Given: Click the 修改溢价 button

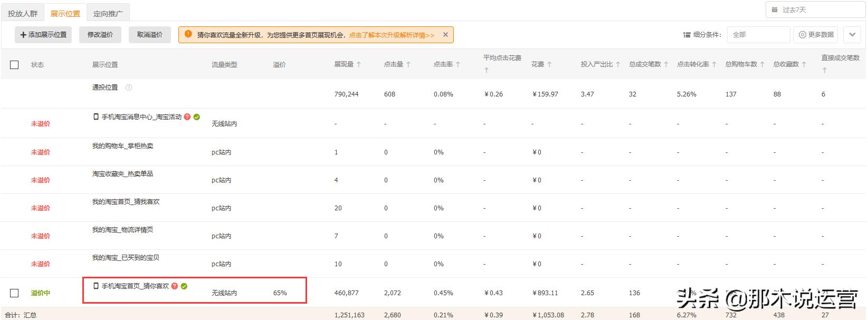Looking at the screenshot, I should (x=100, y=35).
